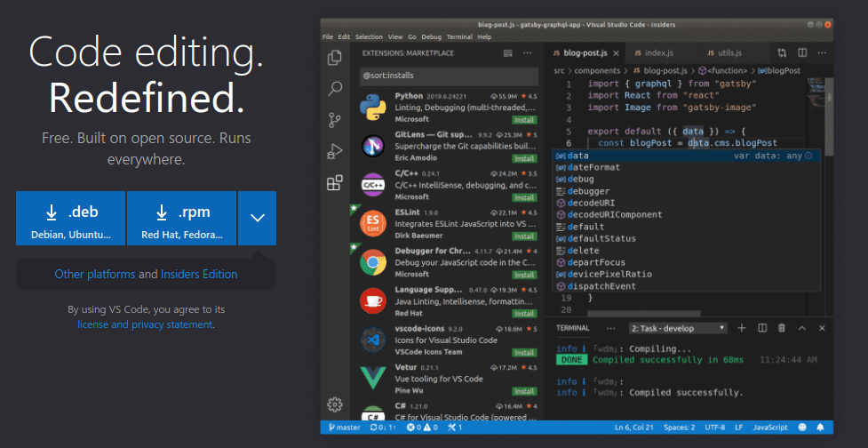This screenshot has height=448, width=868.
Task: Kill terminal with trash icon
Action: (x=782, y=328)
